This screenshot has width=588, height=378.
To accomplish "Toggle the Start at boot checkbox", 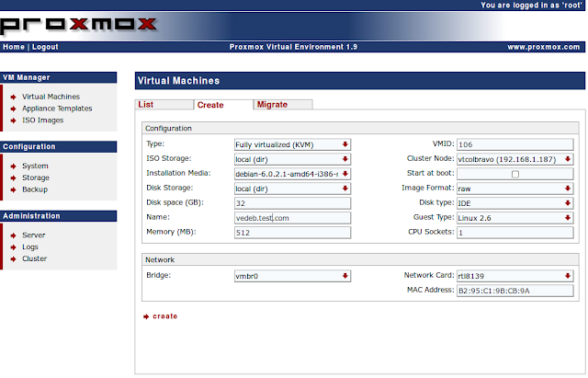I will point(515,174).
